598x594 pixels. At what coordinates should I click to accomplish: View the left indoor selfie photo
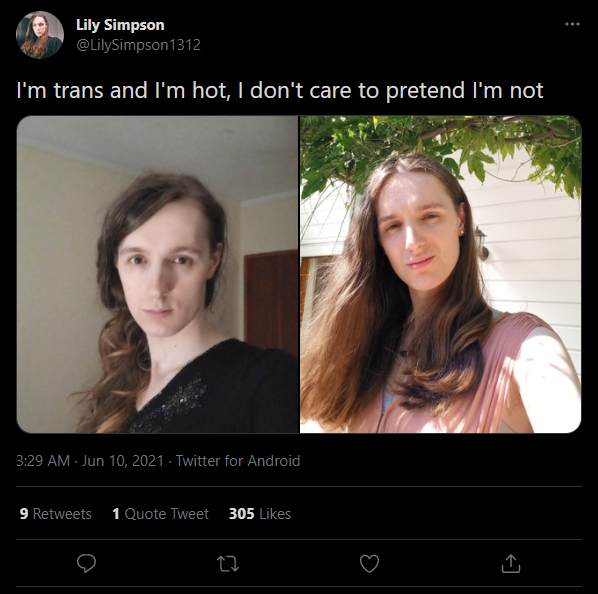pyautogui.click(x=158, y=274)
